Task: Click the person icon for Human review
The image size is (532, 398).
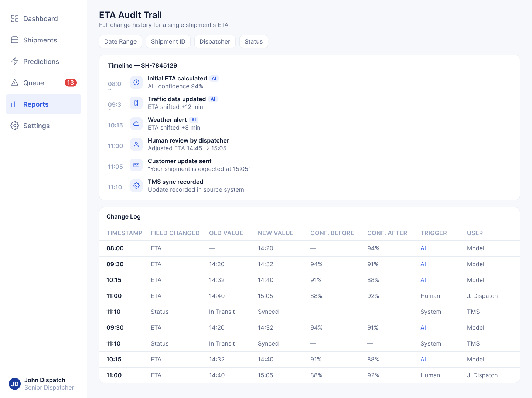Action: pos(136,144)
